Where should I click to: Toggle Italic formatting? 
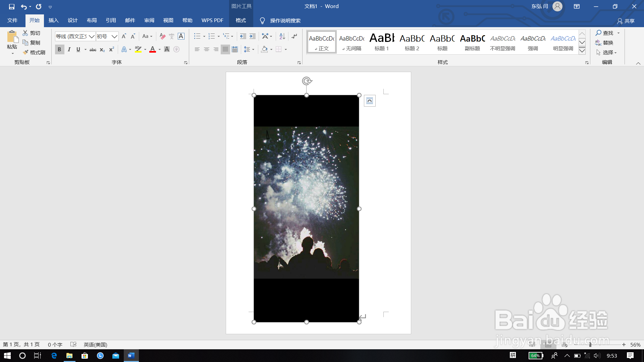pyautogui.click(x=69, y=49)
